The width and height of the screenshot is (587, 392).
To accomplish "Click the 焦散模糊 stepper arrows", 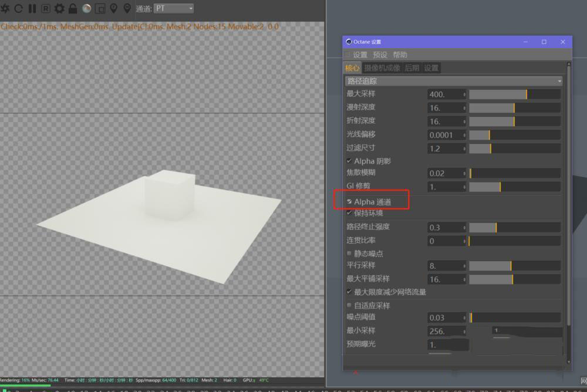I will [464, 173].
